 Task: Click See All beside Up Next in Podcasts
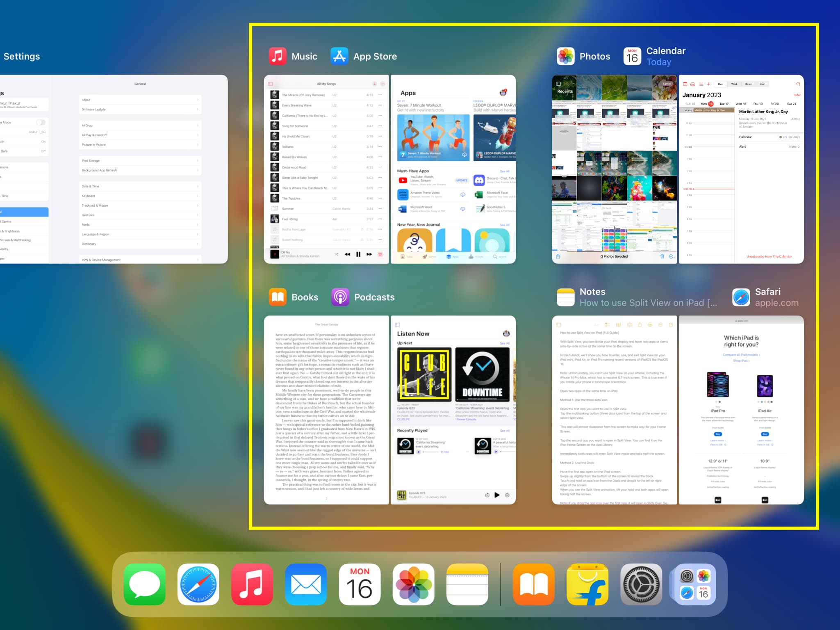[505, 343]
